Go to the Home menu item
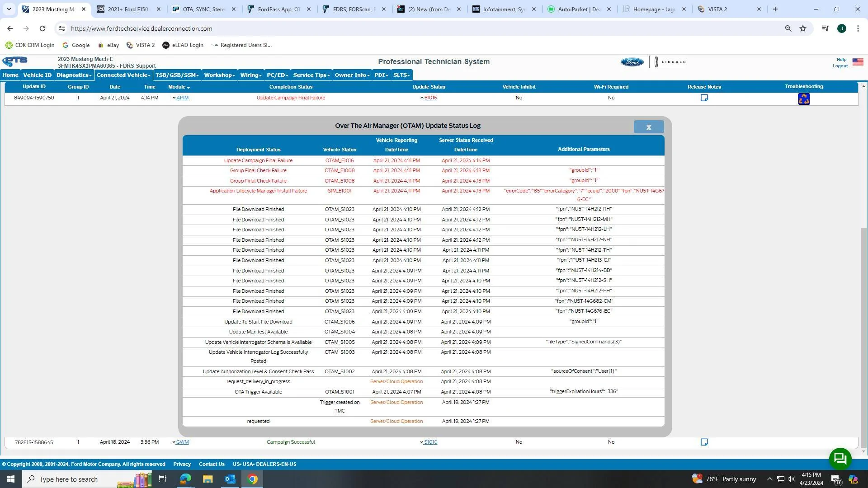 coord(10,75)
